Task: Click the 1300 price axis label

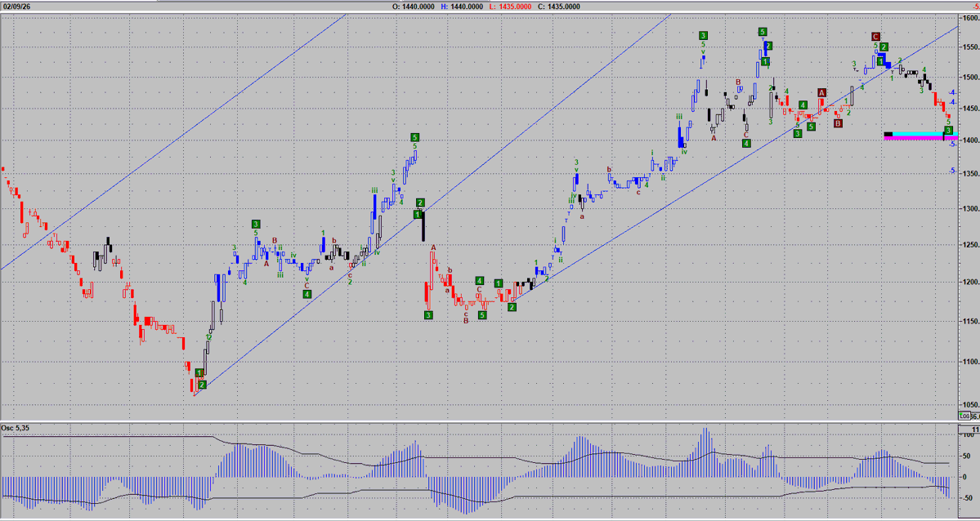Action: 971,209
